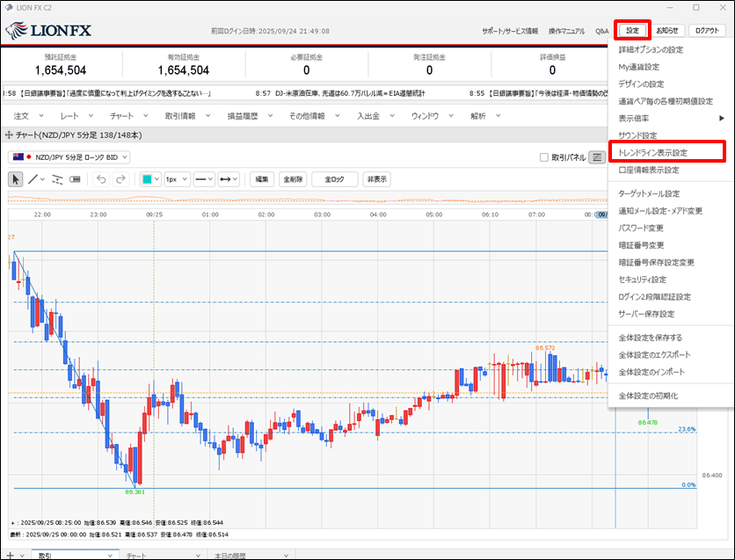Click the ログアウト button
735x560 pixels.
708,30
